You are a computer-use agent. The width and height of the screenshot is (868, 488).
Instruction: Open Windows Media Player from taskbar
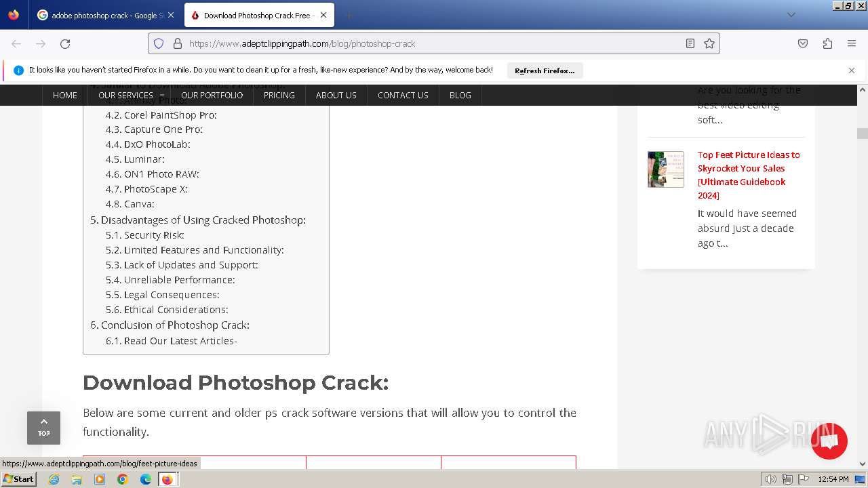coord(100,479)
